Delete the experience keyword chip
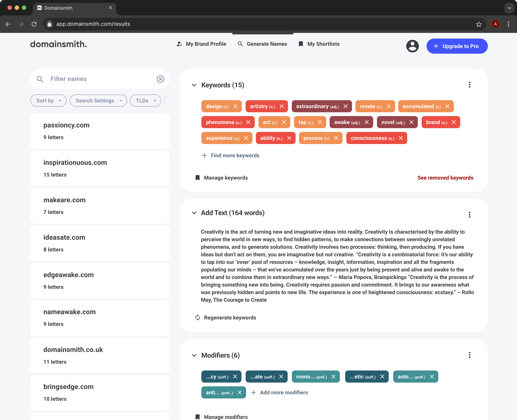This screenshot has width=517, height=420. click(x=246, y=138)
